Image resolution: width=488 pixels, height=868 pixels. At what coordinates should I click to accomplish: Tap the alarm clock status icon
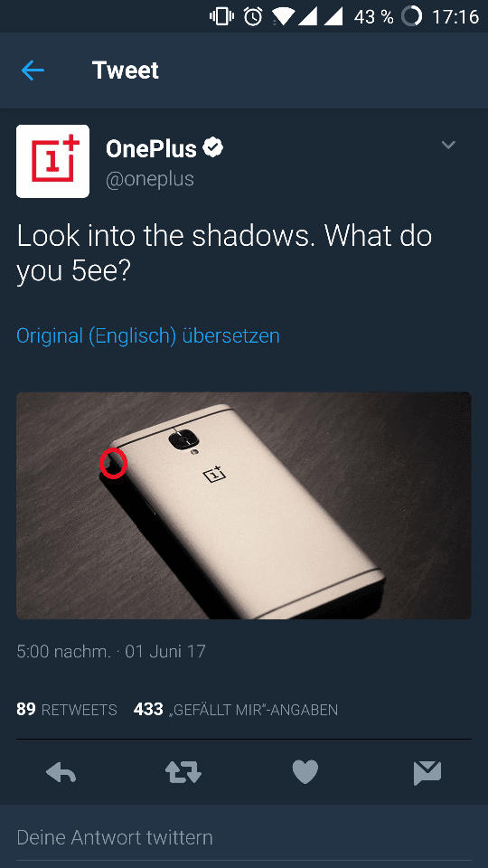(253, 16)
